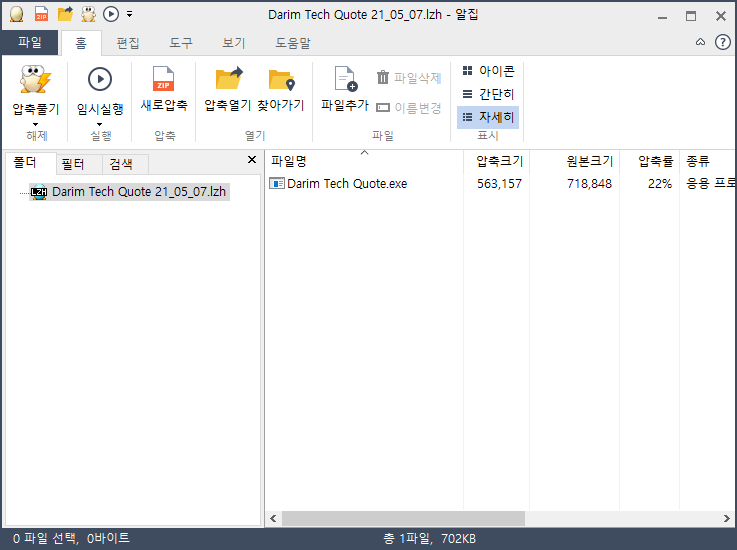Screen dimensions: 737x550
Task: Select the 검색 panel tab
Action: [125, 164]
